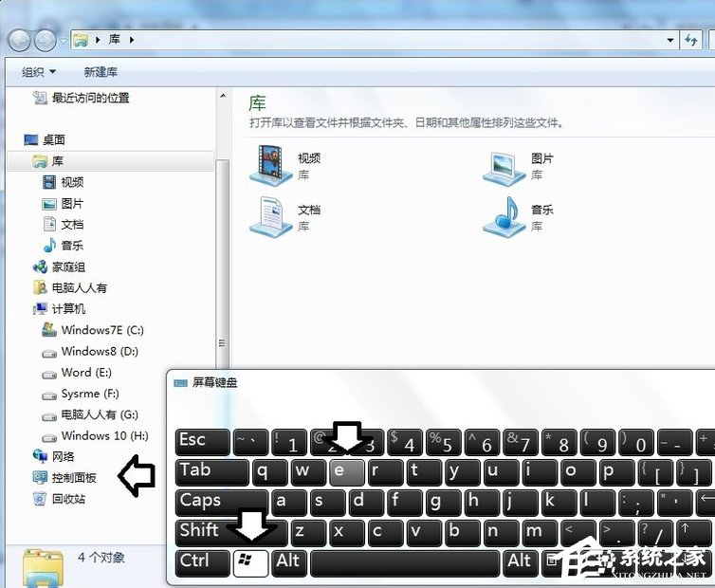Click Esc key on the screen keyboard

tap(203, 442)
